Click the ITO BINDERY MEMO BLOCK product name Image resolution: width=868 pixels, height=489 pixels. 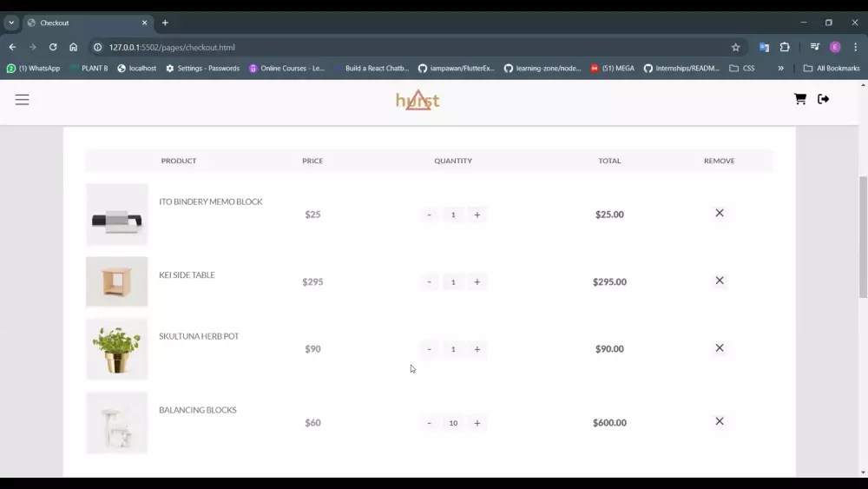(x=210, y=202)
